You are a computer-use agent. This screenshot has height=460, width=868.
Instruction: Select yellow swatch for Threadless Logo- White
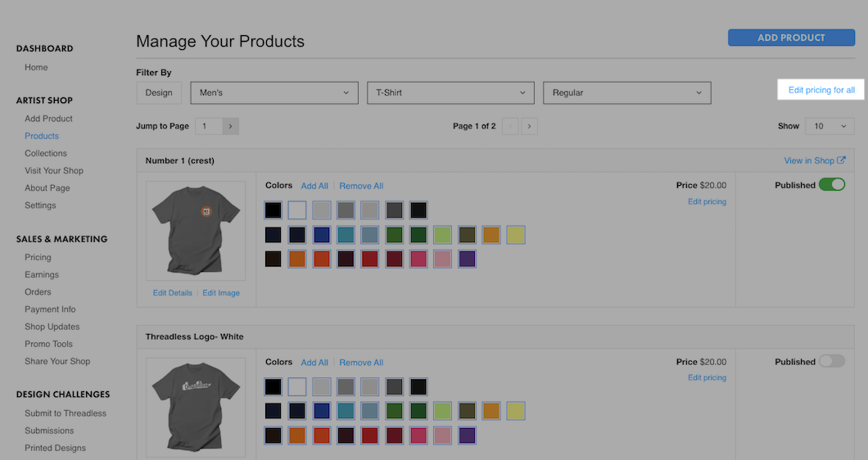tap(516, 411)
